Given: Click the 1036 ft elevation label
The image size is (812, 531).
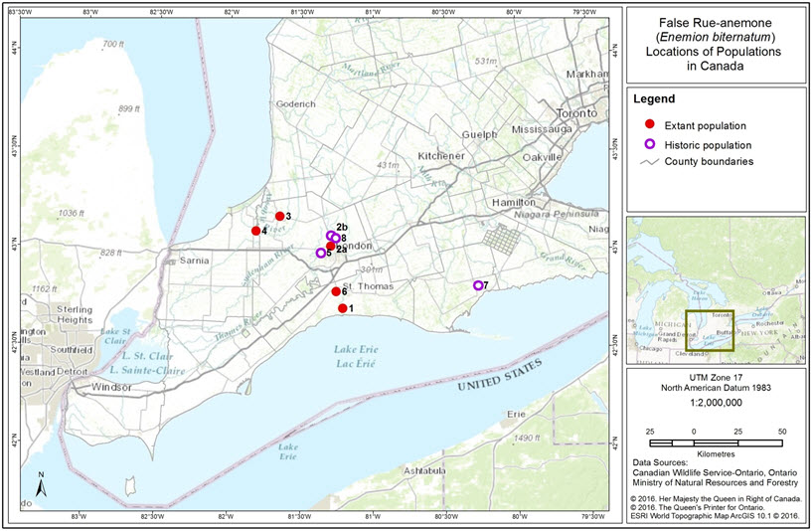Looking at the screenshot, I should coord(71,213).
